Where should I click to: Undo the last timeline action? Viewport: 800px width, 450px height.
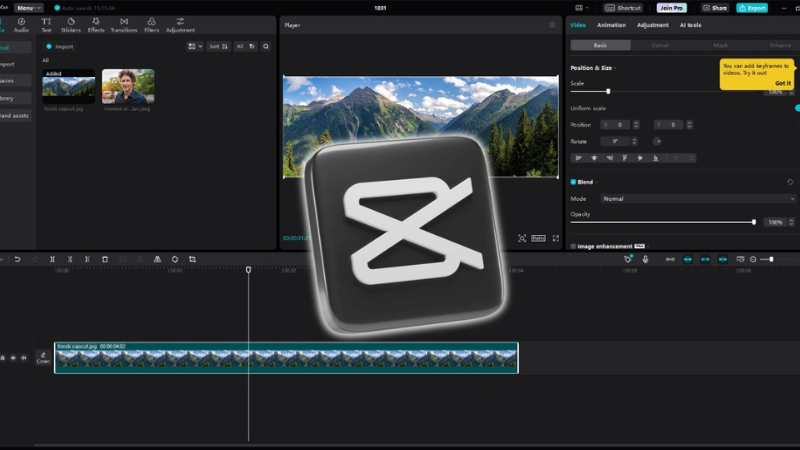pyautogui.click(x=17, y=259)
